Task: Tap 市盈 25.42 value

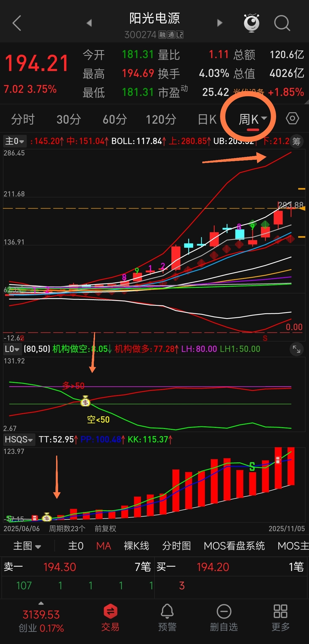Action: (x=215, y=92)
